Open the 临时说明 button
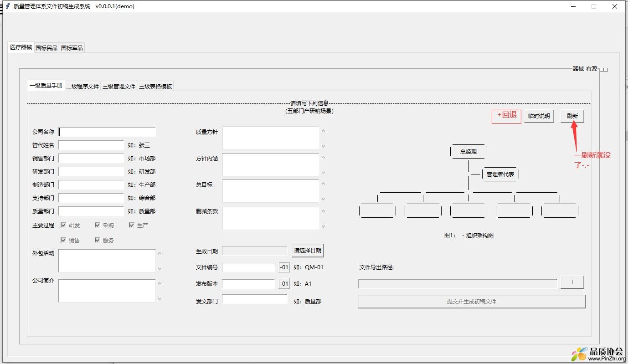 click(539, 116)
